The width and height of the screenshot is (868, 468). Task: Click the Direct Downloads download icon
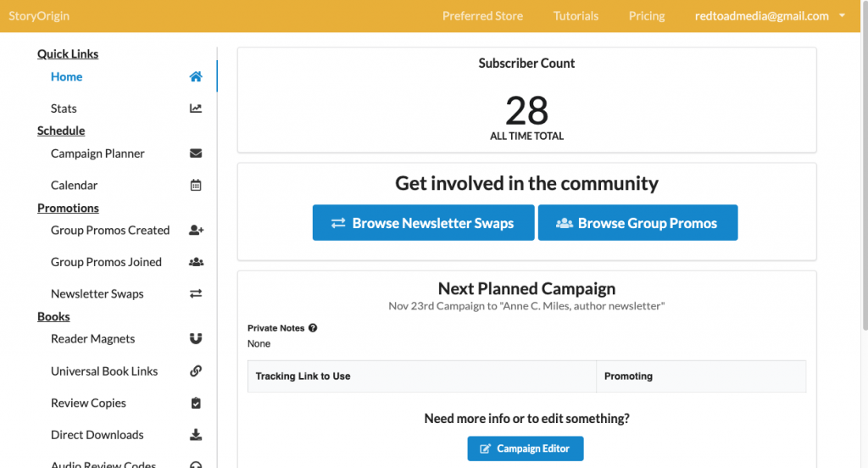[196, 435]
